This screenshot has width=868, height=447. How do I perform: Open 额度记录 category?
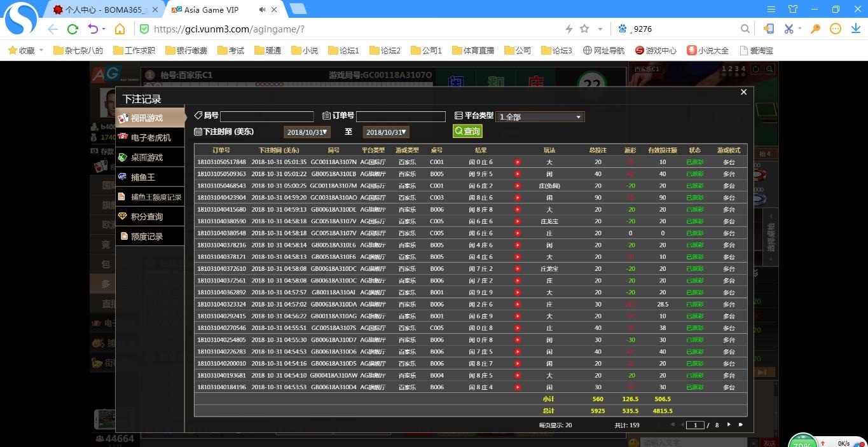150,236
